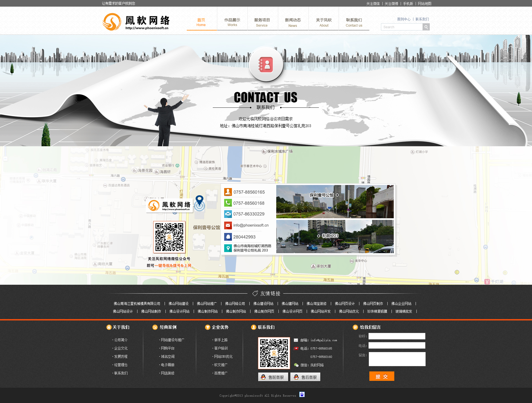Click the orange contact person icon by 0757-88560165

coord(228,192)
